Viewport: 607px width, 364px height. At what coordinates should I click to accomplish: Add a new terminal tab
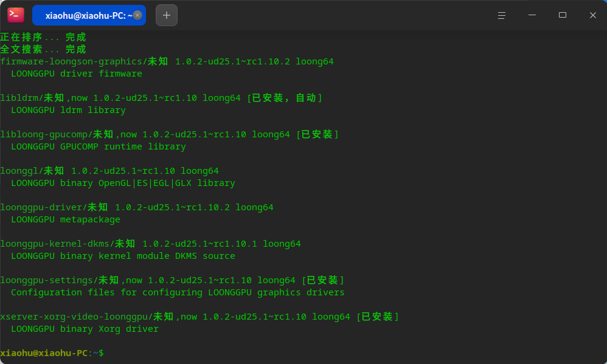tap(167, 15)
